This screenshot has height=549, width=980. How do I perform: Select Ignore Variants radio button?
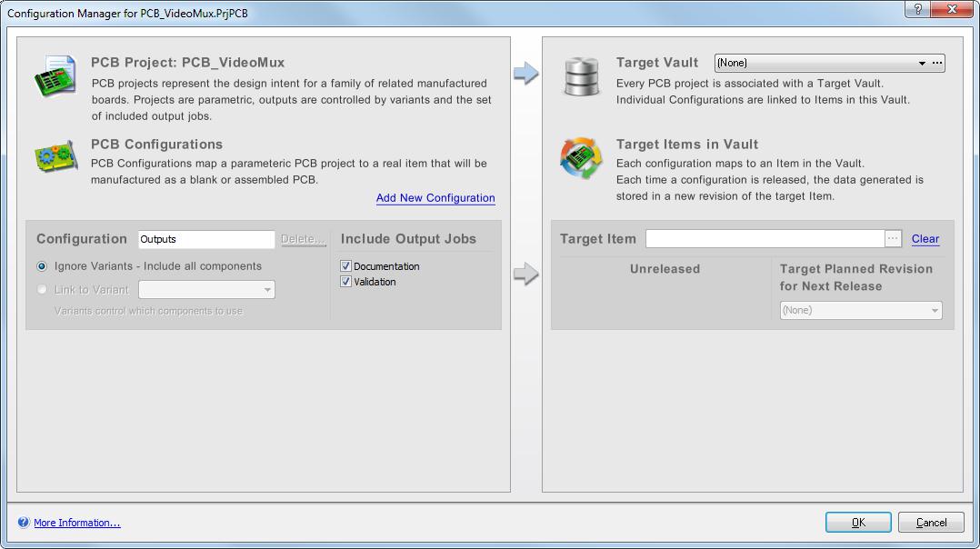coord(42,266)
